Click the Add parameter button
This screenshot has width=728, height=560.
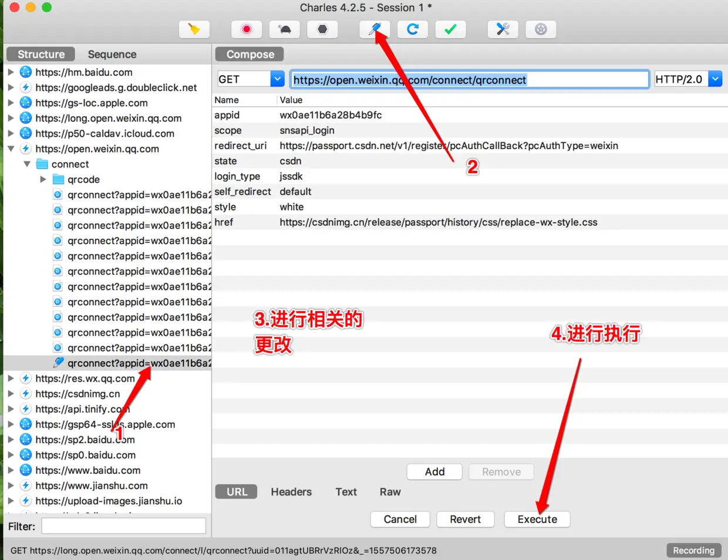[x=434, y=471]
